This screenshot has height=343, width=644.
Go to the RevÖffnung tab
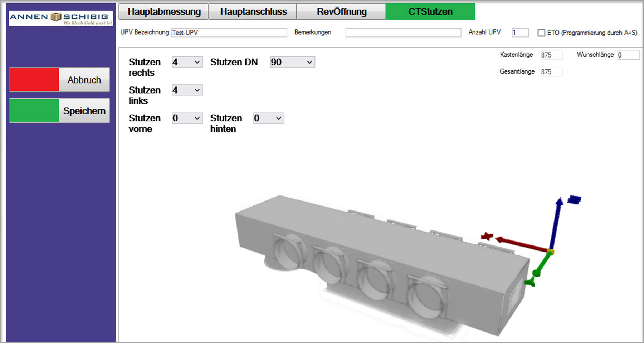341,11
